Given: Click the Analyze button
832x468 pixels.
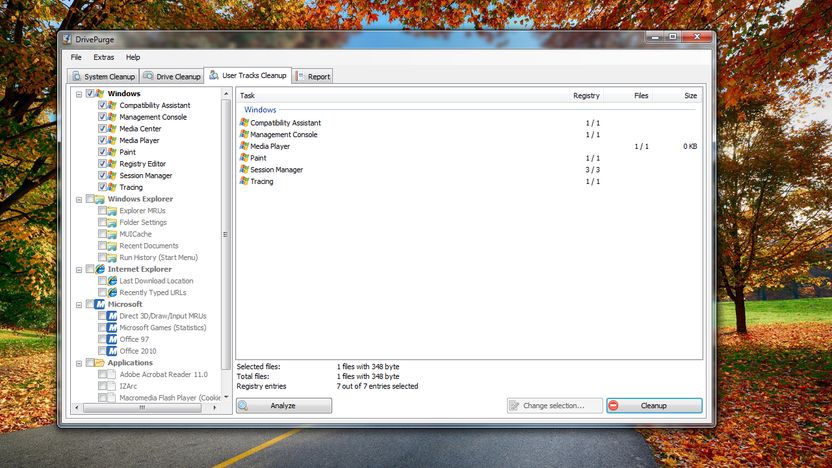Looking at the screenshot, I should point(284,405).
